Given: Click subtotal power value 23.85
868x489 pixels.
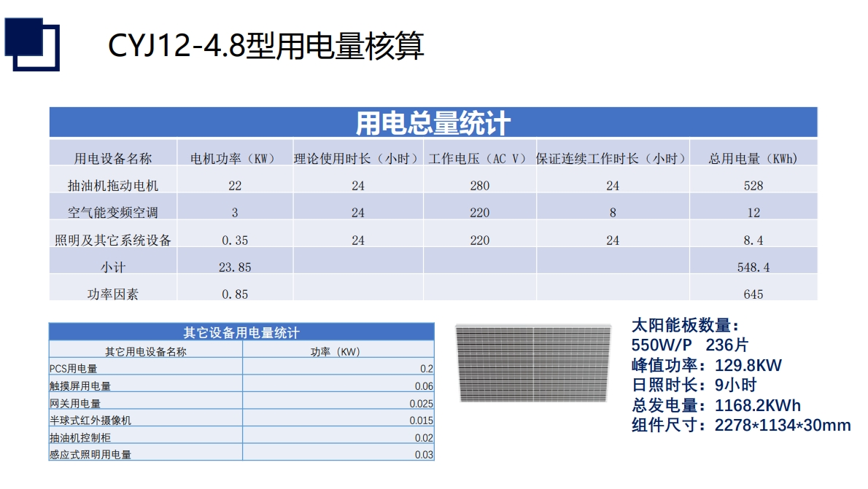Looking at the screenshot, I should coord(235,267).
